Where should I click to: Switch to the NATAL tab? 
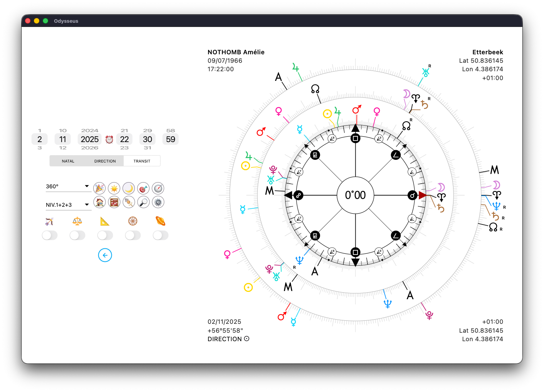[68, 161]
